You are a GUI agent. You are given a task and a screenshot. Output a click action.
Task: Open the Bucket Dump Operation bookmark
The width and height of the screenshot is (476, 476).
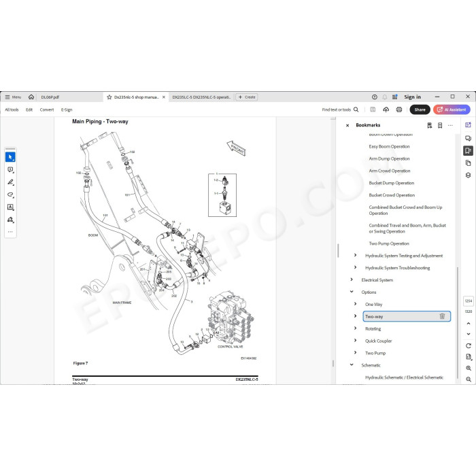tap(392, 183)
